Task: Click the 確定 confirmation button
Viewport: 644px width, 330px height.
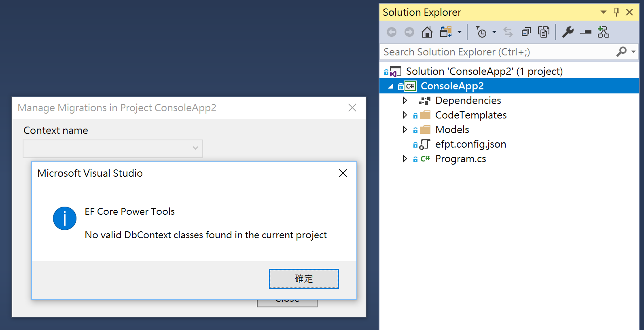Action: pos(304,279)
